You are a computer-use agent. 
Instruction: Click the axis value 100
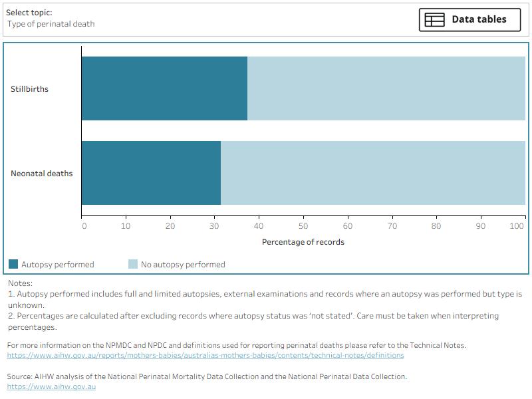pyautogui.click(x=517, y=226)
